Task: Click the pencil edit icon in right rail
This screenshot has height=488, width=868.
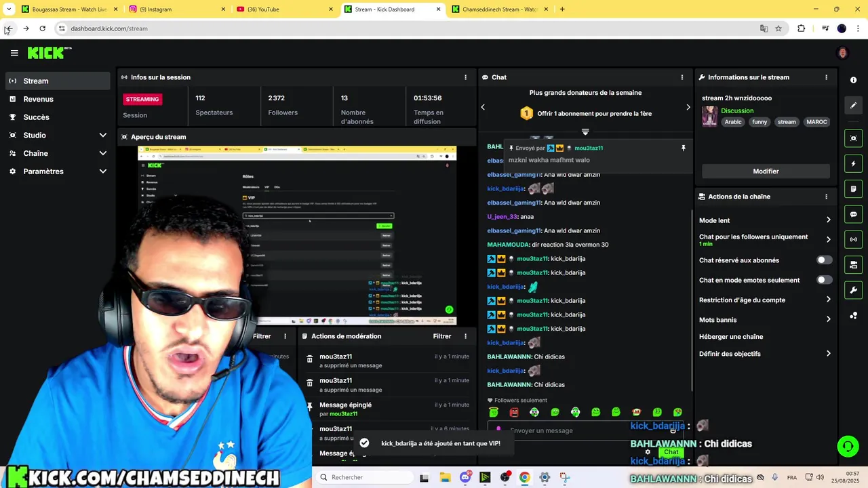Action: 853,105
